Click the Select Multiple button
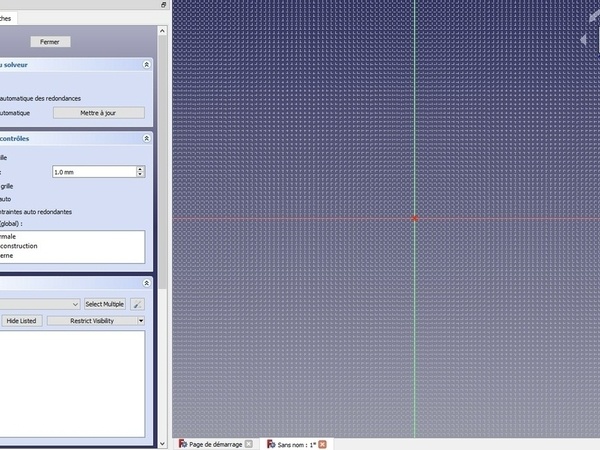The width and height of the screenshot is (600, 450). tap(104, 303)
